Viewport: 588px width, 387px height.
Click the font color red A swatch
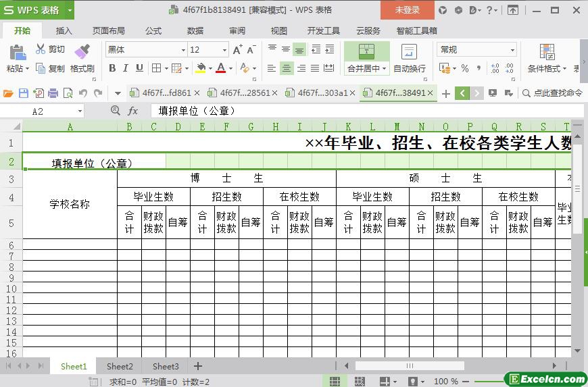click(220, 68)
